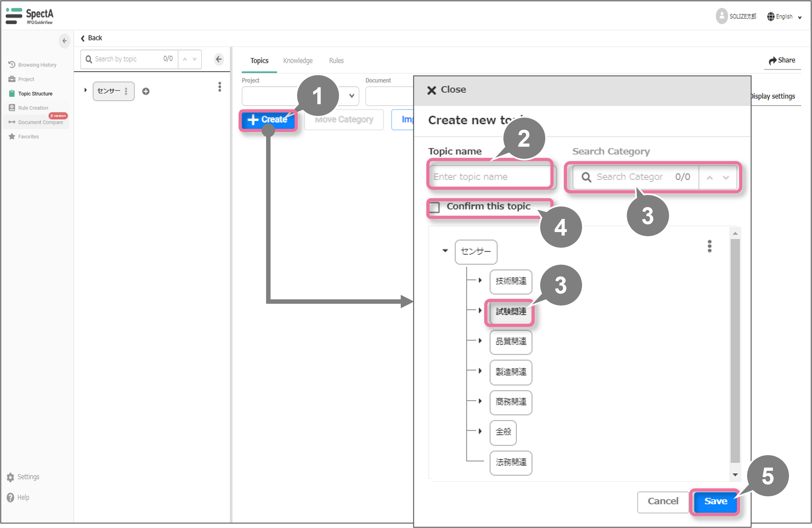Check the Confirm this topic checkbox
This screenshot has height=528, width=812.
[435, 207]
